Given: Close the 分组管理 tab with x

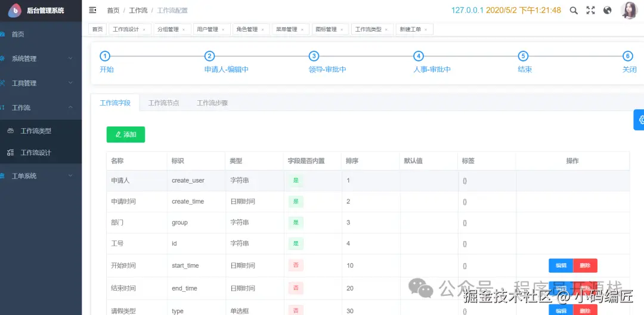Looking at the screenshot, I should 184,30.
